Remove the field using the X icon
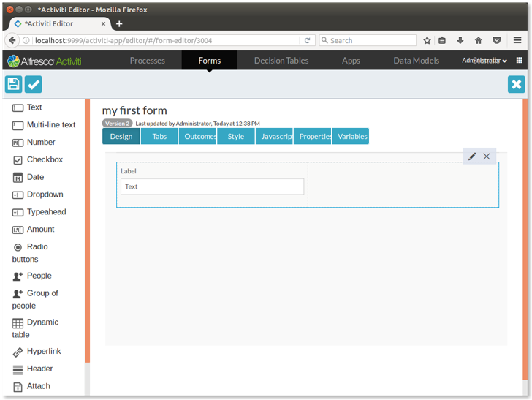Viewport: 532px width, 400px height. [487, 156]
